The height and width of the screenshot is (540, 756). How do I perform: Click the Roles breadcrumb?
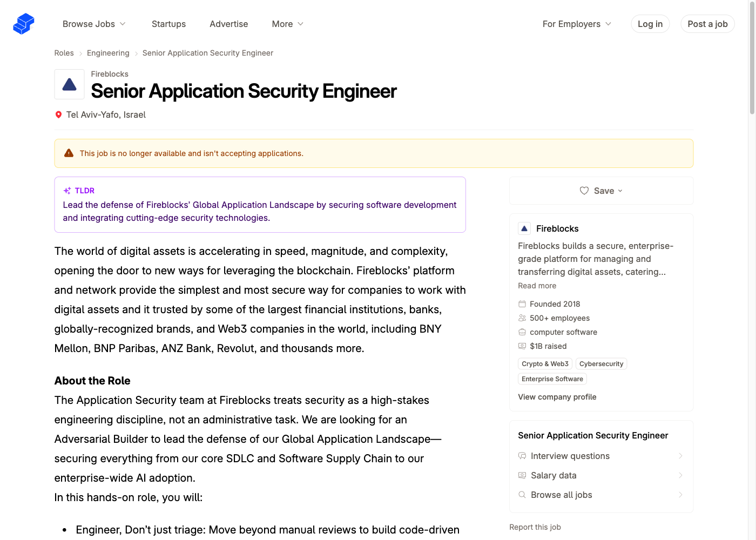click(64, 53)
